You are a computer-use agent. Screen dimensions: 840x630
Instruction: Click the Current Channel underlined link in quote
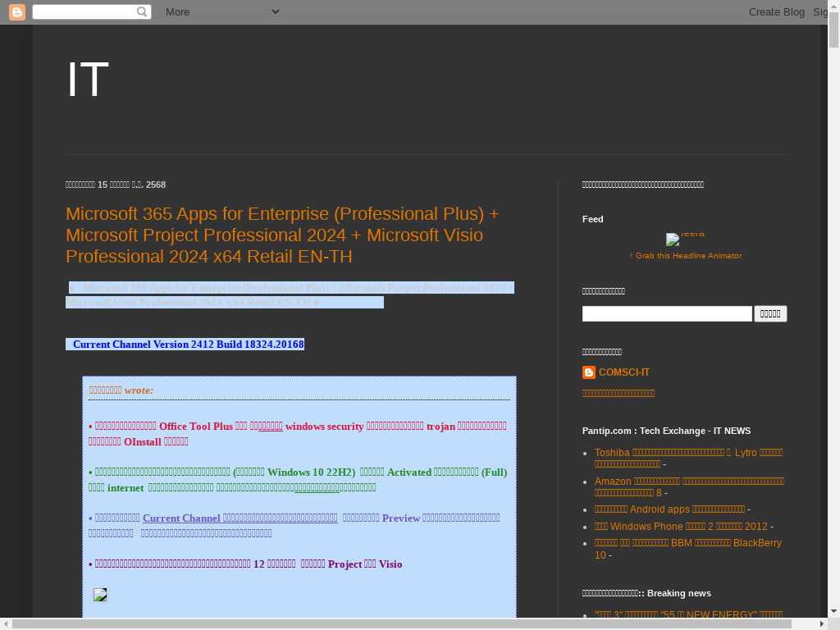[240, 518]
